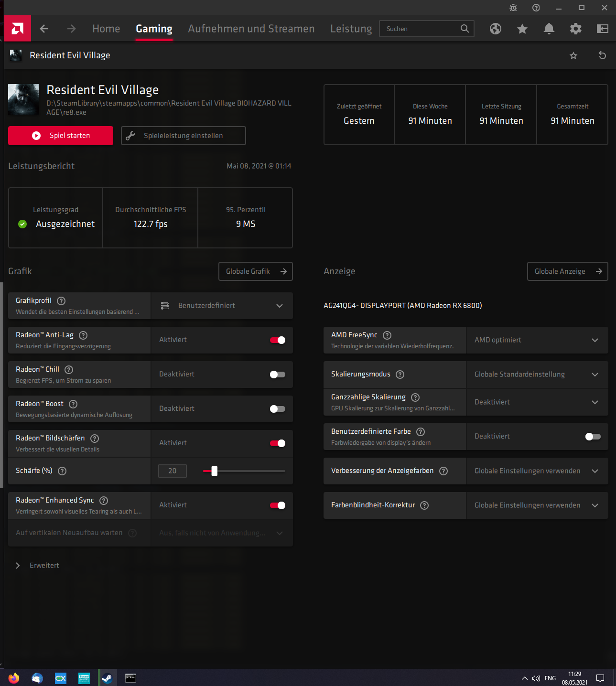This screenshot has width=616, height=686.
Task: Open Globale Grafik settings
Action: [x=256, y=271]
